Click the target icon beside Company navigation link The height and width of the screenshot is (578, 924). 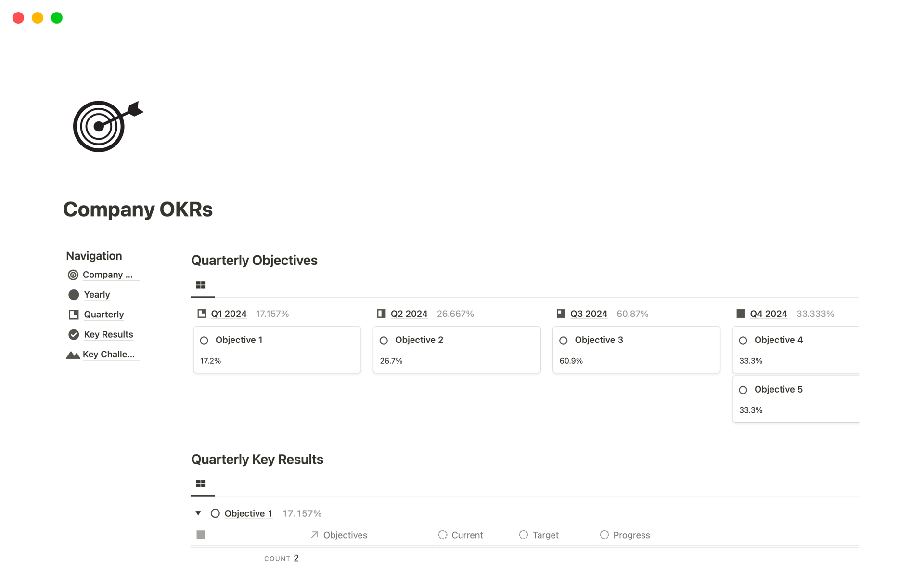tap(73, 275)
